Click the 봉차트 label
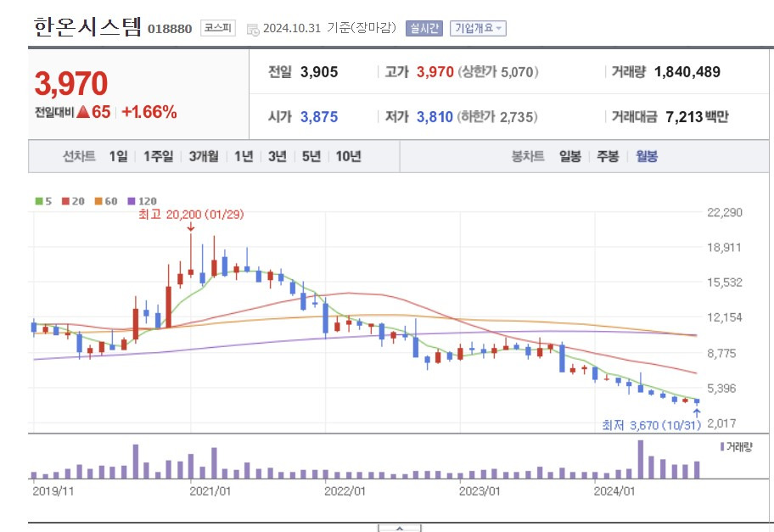774x532 pixels. tap(528, 156)
